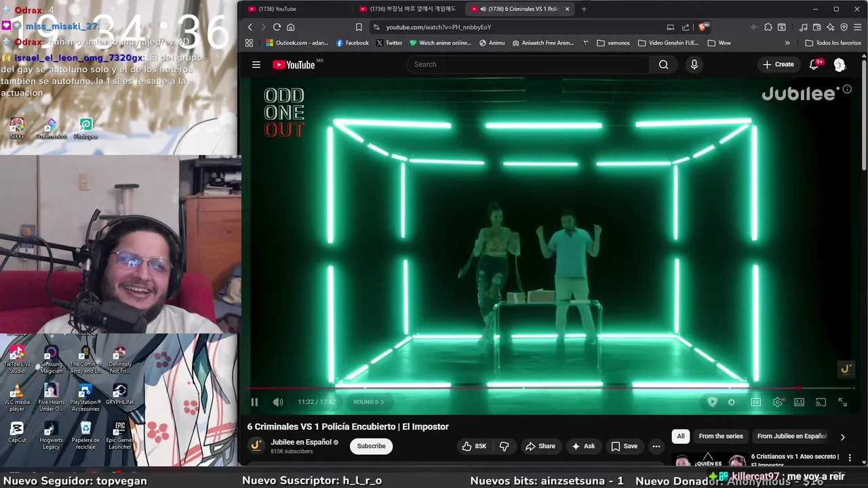Open VLC media player desktop icon
The height and width of the screenshot is (488, 868).
click(x=17, y=398)
